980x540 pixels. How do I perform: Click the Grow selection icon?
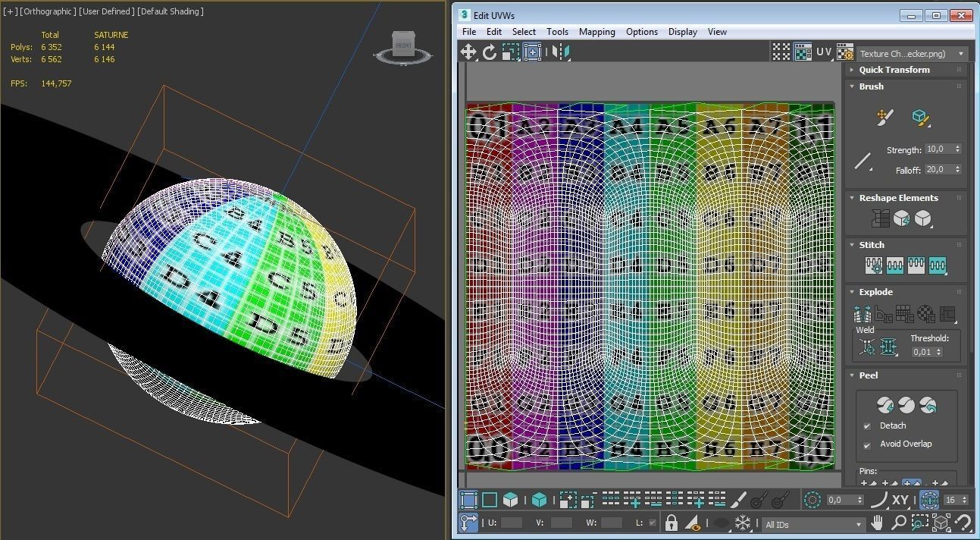568,500
